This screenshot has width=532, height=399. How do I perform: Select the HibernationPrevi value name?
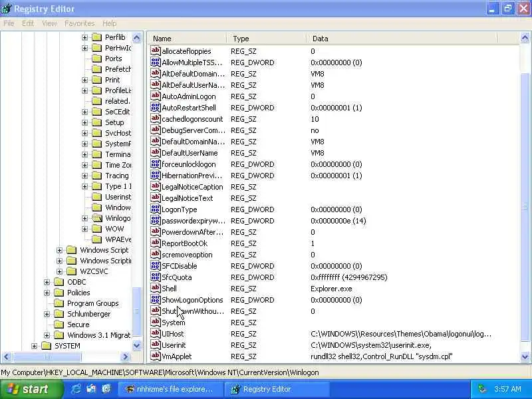pyautogui.click(x=192, y=176)
